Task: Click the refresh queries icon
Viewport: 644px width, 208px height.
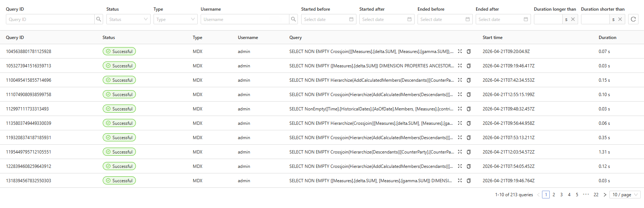Action: 633,19
